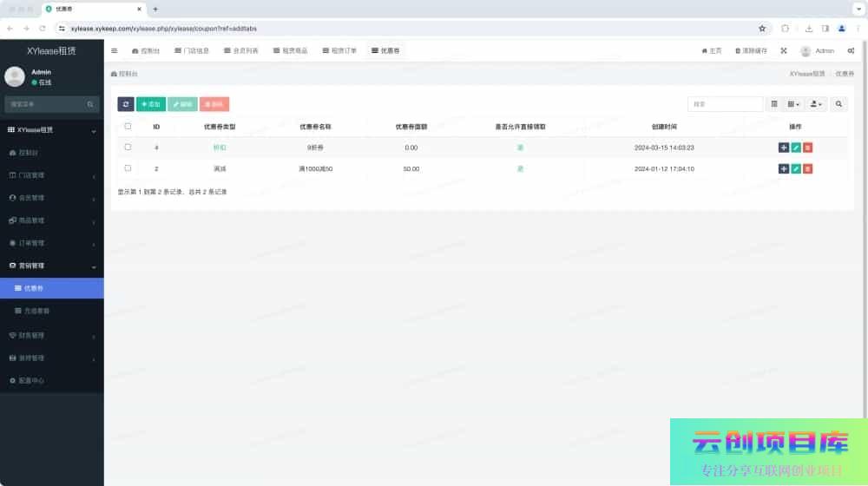Viewport: 868px width, 486px height.
Task: Click the table 搜索 input field
Action: pyautogui.click(x=725, y=104)
